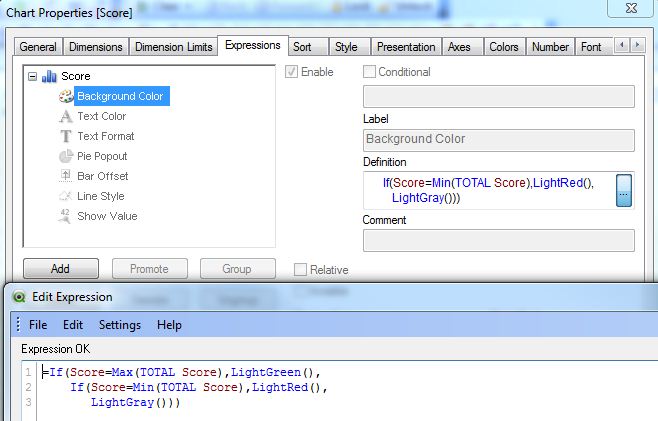Select the Bar Offset attribute
The width and height of the screenshot is (658, 421).
coord(103,176)
